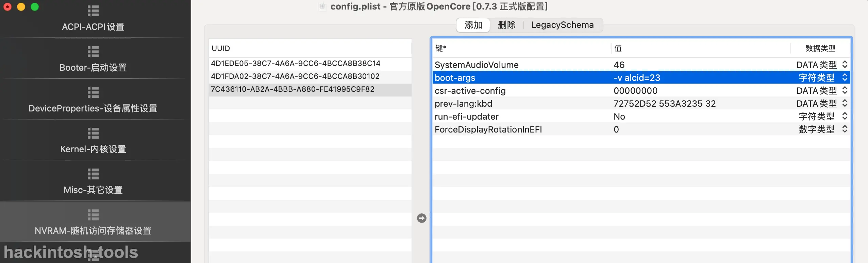Click the 数据类型 column header
Screen dimensions: 868x263
(820, 48)
